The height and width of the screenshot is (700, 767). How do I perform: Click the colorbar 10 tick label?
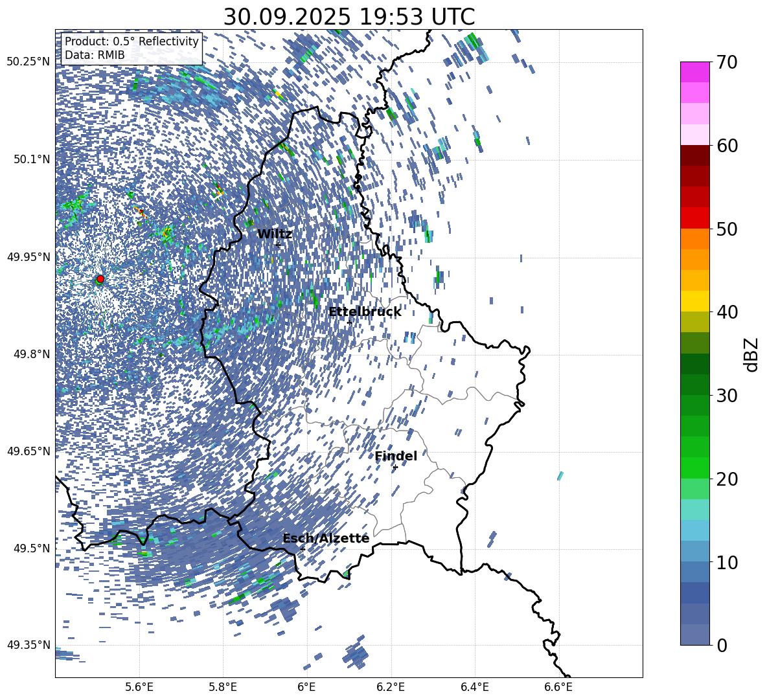click(x=727, y=562)
